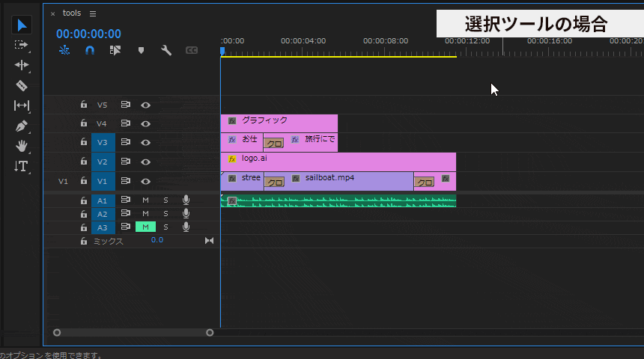Click the Mix volume value 0.0
Screen dimensions: 644x359
pos(157,240)
